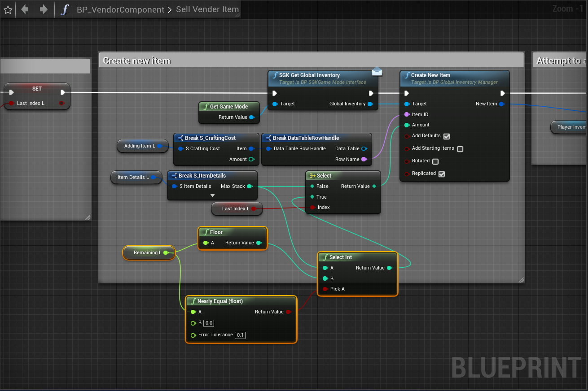Viewport: 588px width, 391px height.
Task: Uncheck the Add Defaults checkbox
Action: (x=446, y=136)
